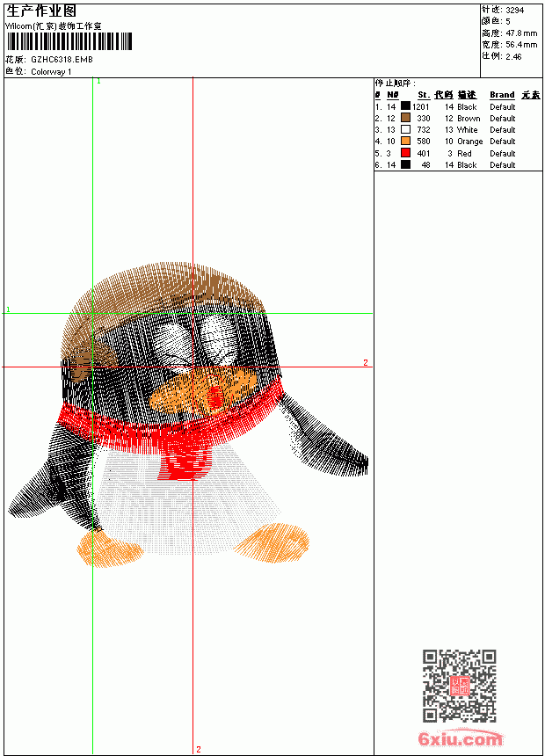The image size is (545, 756).
Task: Click the 'Orange' description text
Action: pos(470,142)
